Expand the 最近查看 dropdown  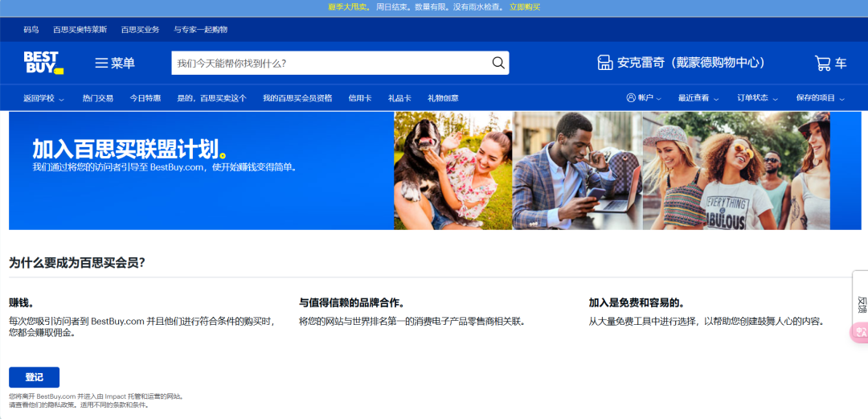(x=698, y=98)
